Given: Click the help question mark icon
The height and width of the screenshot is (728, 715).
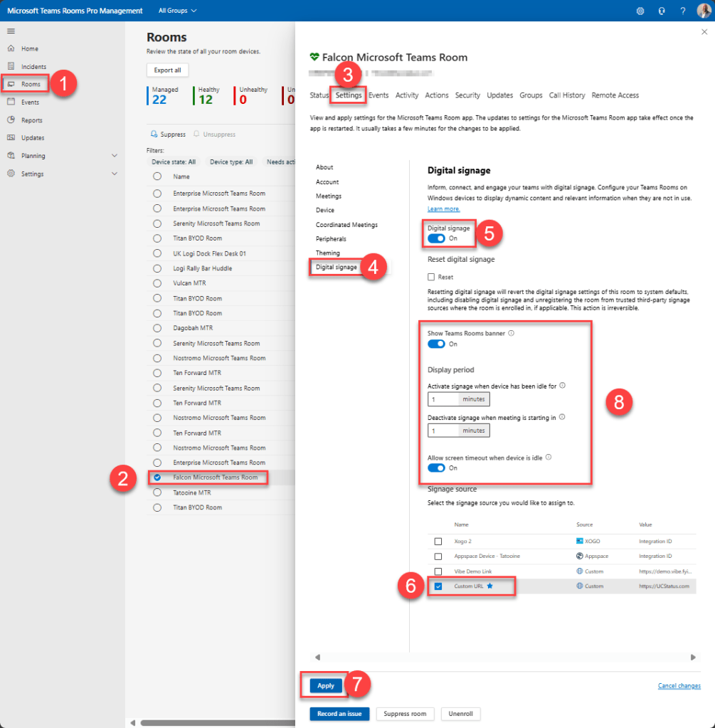Looking at the screenshot, I should coord(682,11).
